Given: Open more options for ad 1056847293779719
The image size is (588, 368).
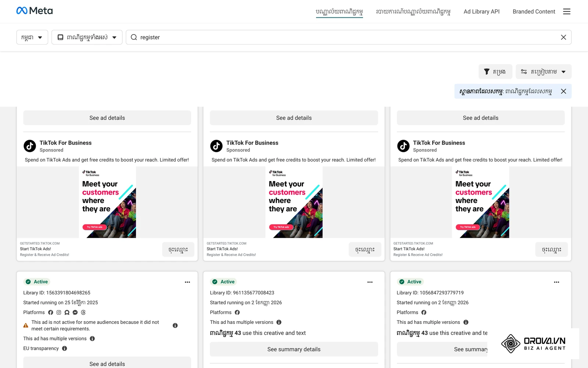Looking at the screenshot, I should 556,282.
